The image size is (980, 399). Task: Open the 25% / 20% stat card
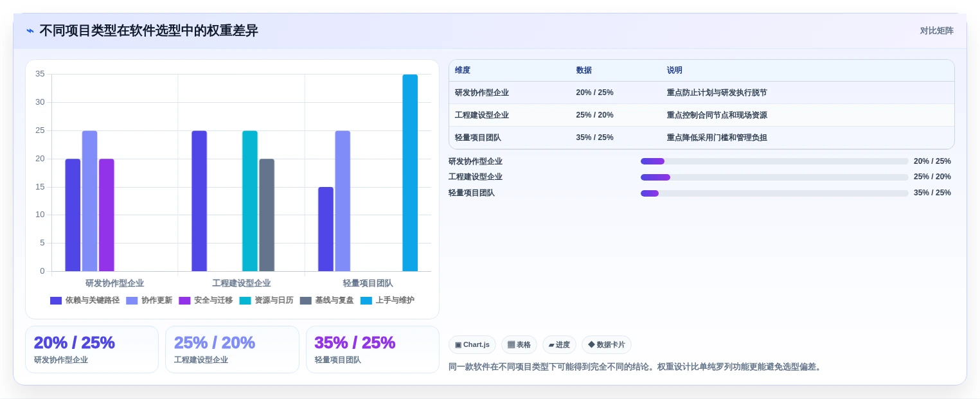coord(232,350)
